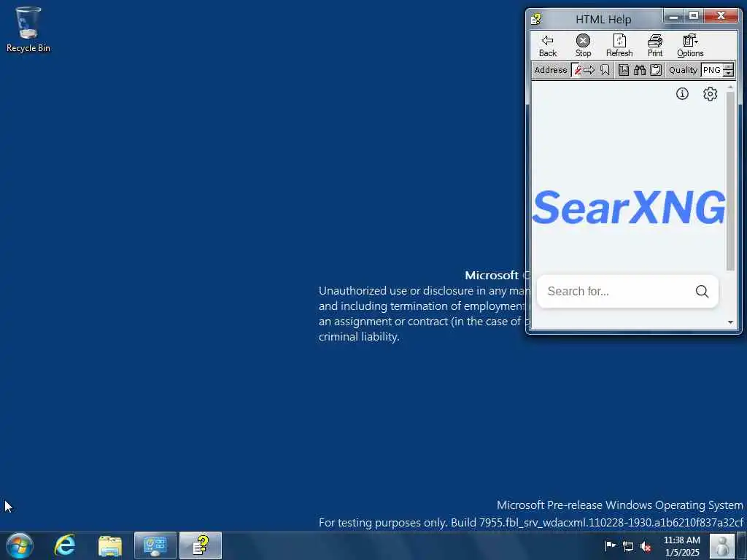This screenshot has height=560, width=747.
Task: Refresh the current page
Action: [x=619, y=46]
